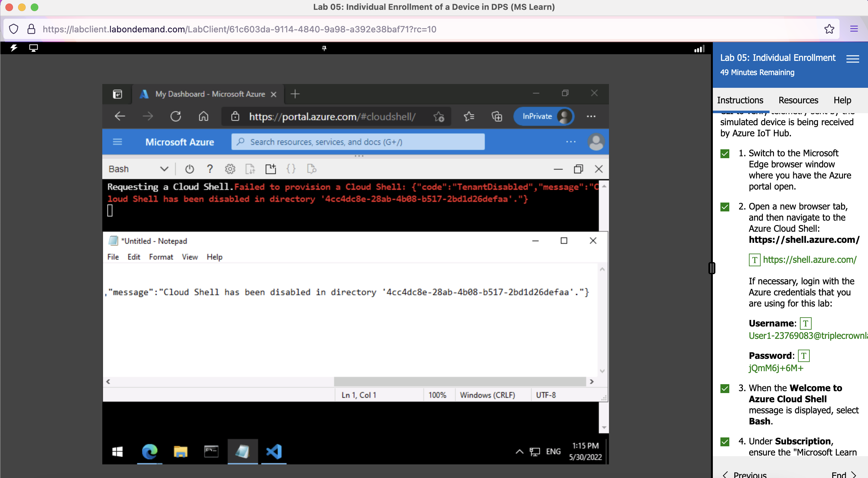Click upload/download files icon in Cloud Shell
868x478 pixels.
coord(250,169)
